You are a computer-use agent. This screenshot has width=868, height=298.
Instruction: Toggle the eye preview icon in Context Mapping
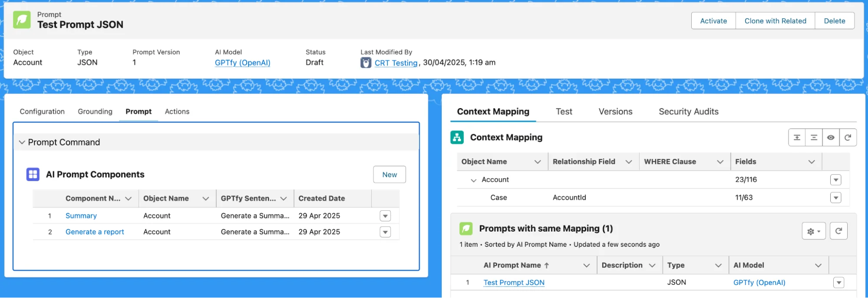pos(831,138)
